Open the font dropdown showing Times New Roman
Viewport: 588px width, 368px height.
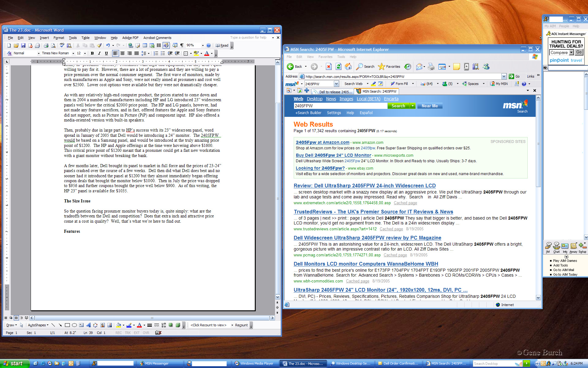(73, 53)
